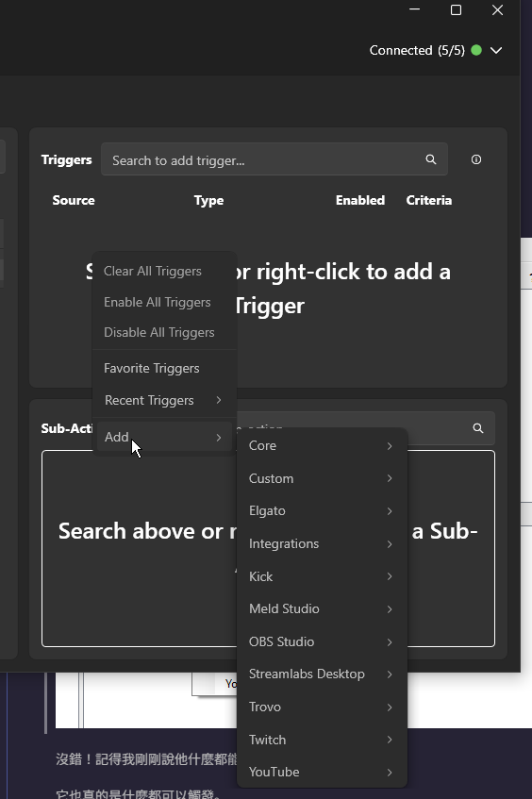Click the Triggers panel label
The height and width of the screenshot is (799, 532).
pos(67,159)
